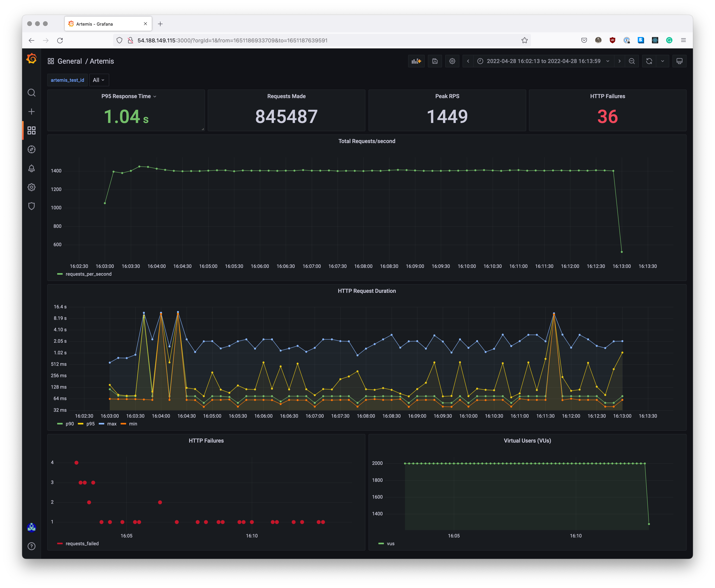Click the General breadcrumb link
The width and height of the screenshot is (715, 588).
click(x=69, y=61)
